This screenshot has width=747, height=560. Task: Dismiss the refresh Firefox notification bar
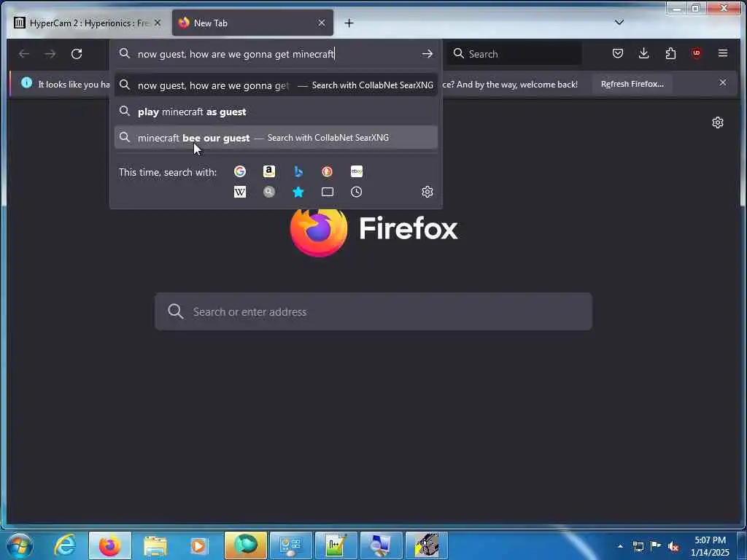tap(723, 83)
